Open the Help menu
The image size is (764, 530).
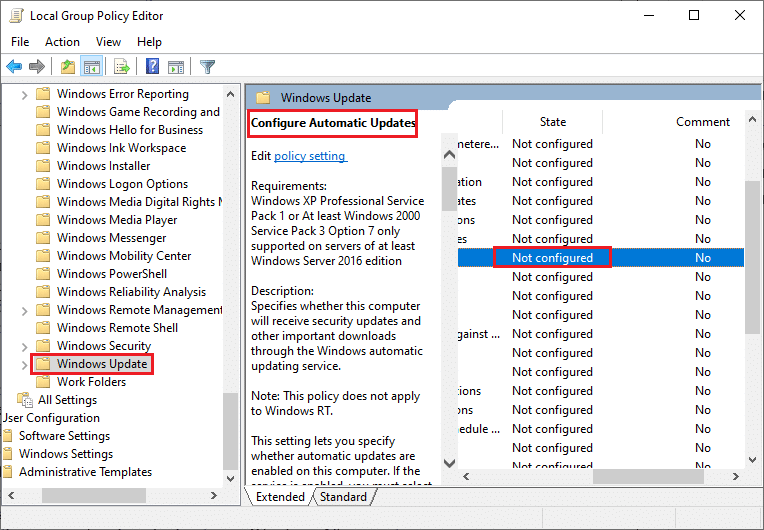149,42
